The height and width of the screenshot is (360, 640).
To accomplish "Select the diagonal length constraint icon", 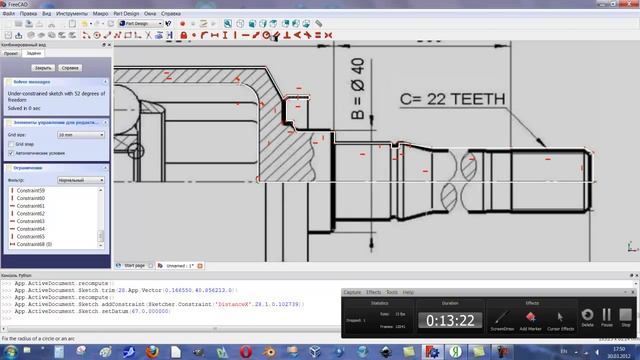I will click(x=256, y=36).
